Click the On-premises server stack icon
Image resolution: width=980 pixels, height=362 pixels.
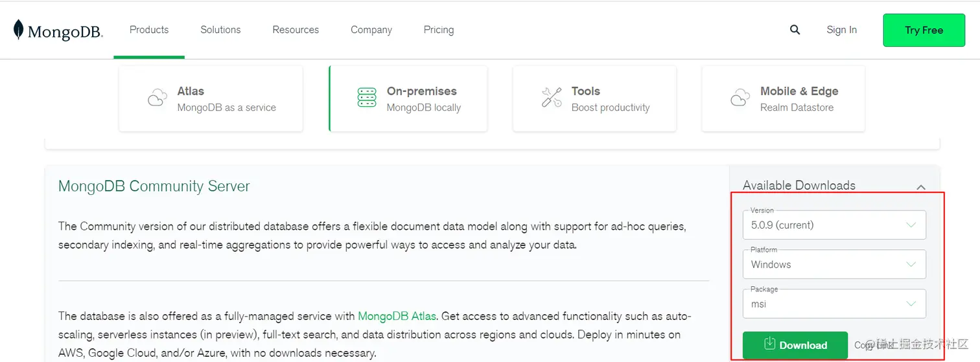click(367, 98)
